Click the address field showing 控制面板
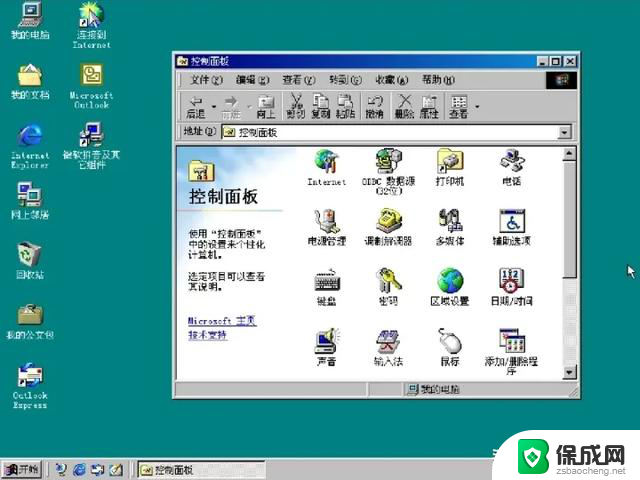Image resolution: width=640 pixels, height=480 pixels. point(390,132)
